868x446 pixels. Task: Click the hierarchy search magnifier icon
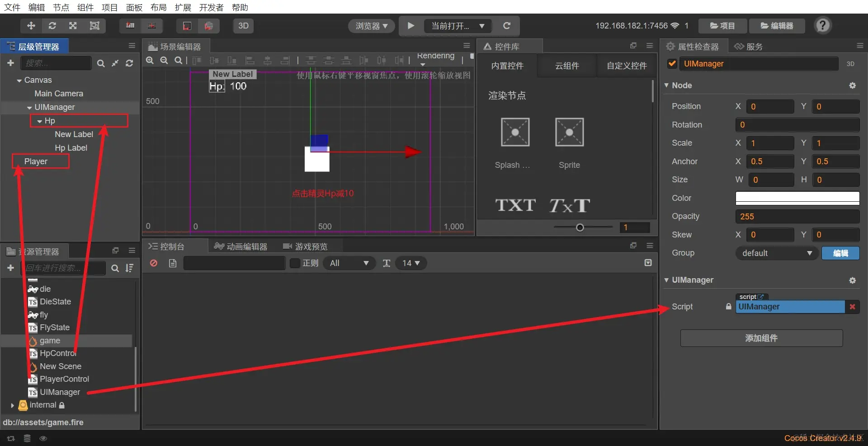101,63
